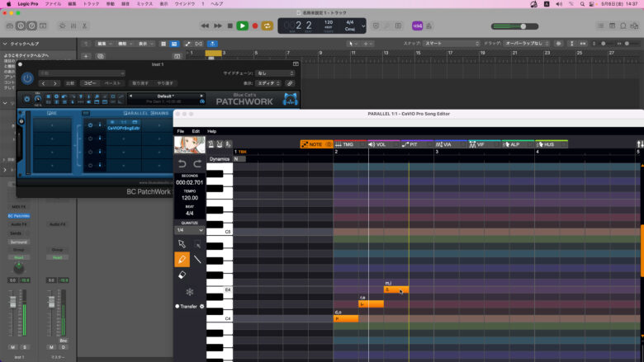Screen dimensions: 644x362
Task: Add a new track with plus button
Action: click(86, 56)
